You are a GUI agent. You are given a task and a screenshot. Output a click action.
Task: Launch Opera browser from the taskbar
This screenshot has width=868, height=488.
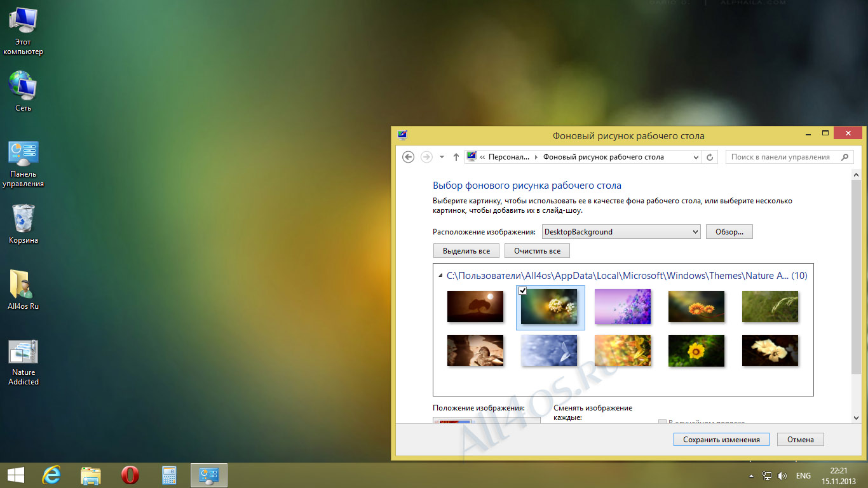[130, 475]
